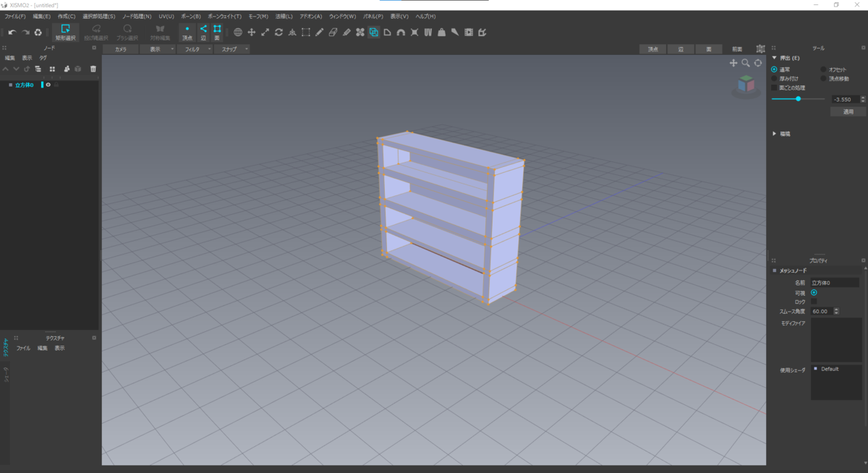Open the ボーン(B) menu
Viewport: 868px width, 473px height.
coord(190,16)
